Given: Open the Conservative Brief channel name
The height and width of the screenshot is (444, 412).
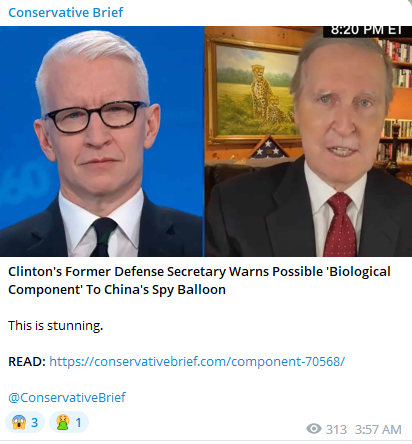Looking at the screenshot, I should [x=66, y=13].
